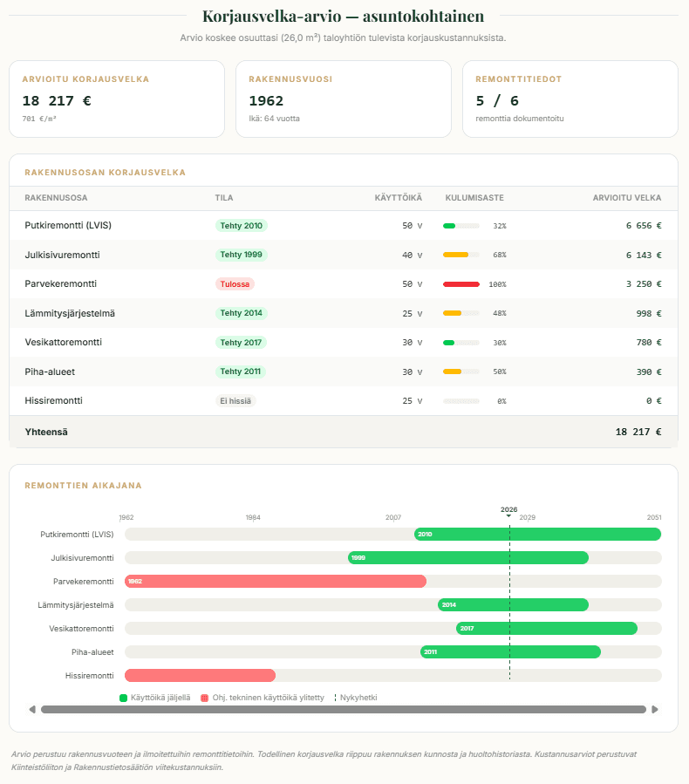Open the Arvioitu korjausvelka summary card

[x=117, y=99]
